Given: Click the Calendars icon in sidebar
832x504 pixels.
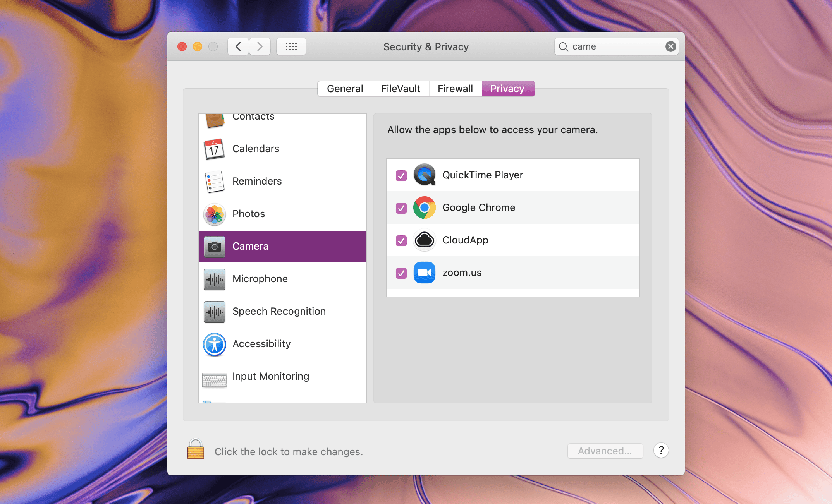Looking at the screenshot, I should 214,149.
